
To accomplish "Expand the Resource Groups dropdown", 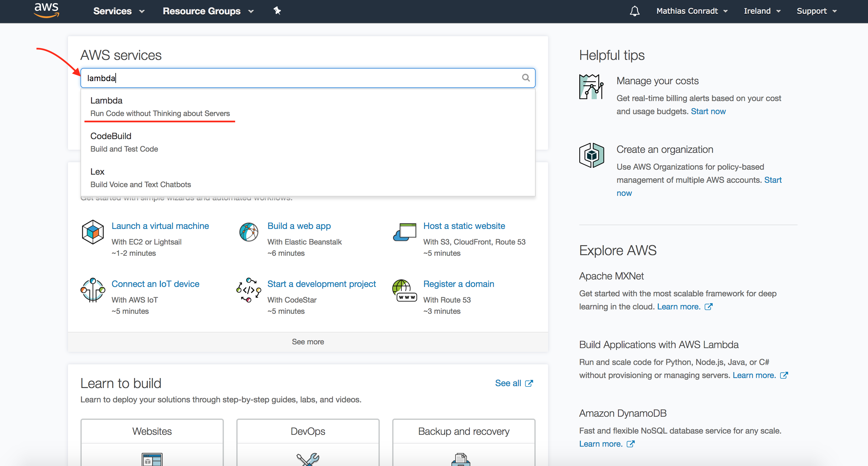I will coord(208,11).
